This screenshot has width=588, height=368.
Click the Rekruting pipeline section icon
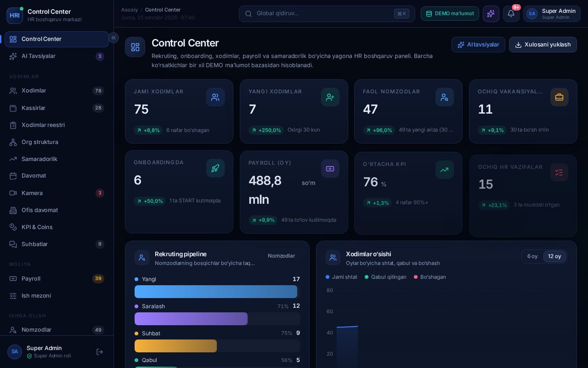pos(142,258)
